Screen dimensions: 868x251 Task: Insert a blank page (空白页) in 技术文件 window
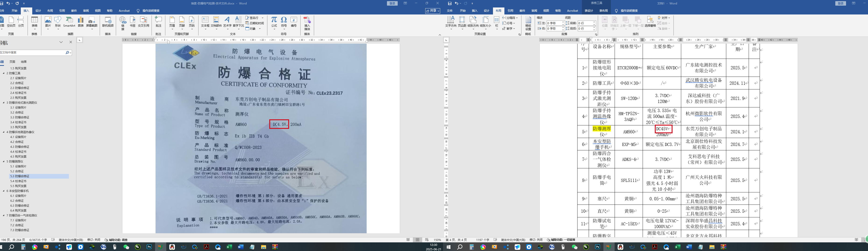(11, 22)
